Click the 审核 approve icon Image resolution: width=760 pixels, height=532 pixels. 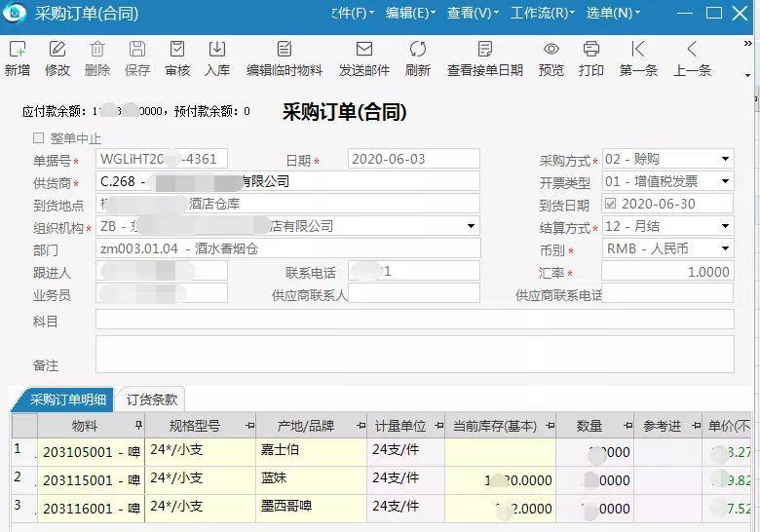pyautogui.click(x=177, y=49)
